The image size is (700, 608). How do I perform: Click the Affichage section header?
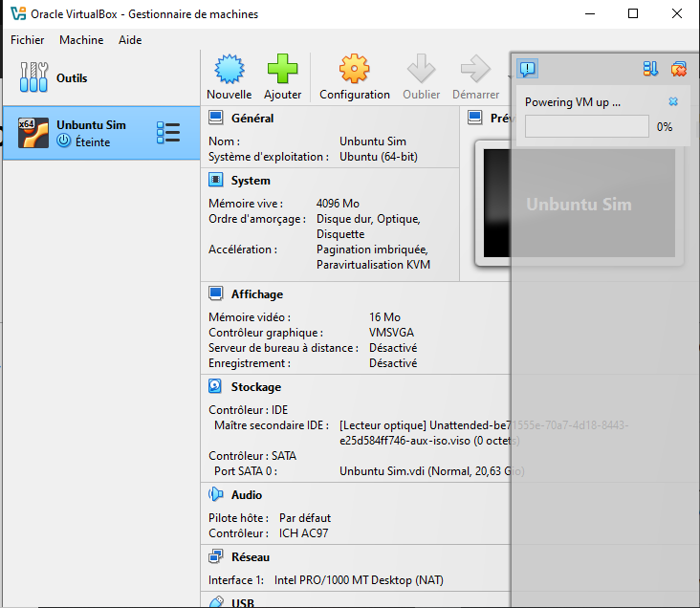[256, 294]
